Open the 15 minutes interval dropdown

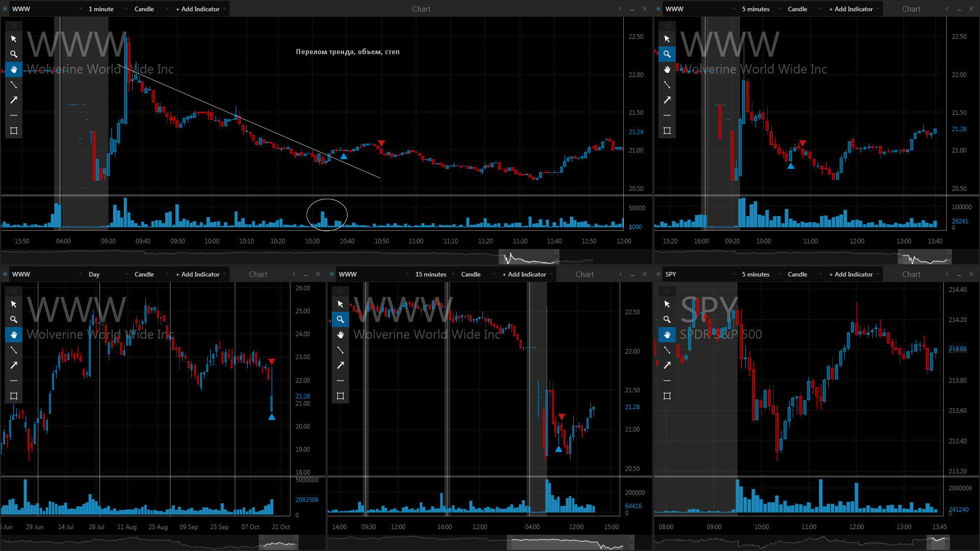(434, 274)
